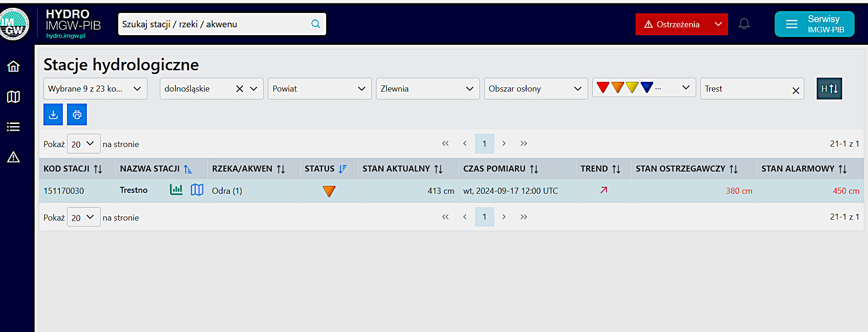Download the station data
This screenshot has width=868, height=332.
tap(53, 114)
